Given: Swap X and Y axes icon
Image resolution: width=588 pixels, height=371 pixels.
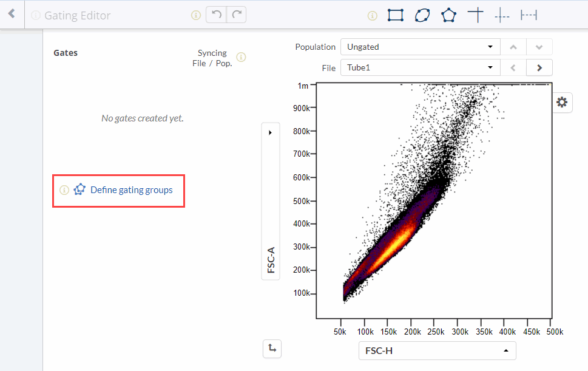Looking at the screenshot, I should [x=272, y=349].
